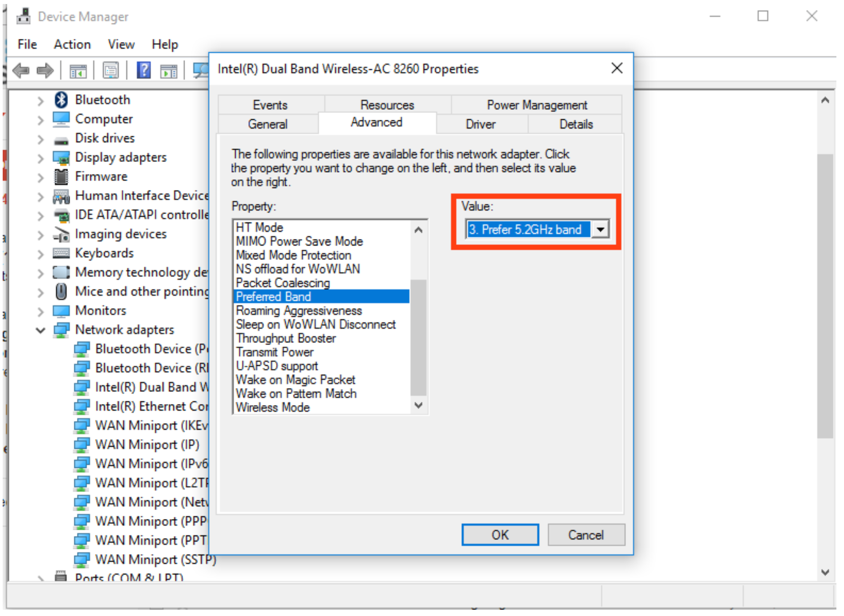Screen dimensions: 844x616
Task: Expand the Bluetooth tree node
Action: (41, 101)
